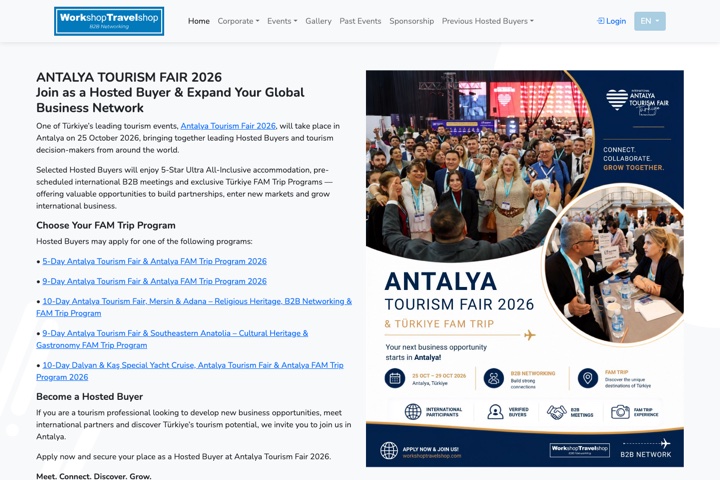Click the Become a Hosted Buyer heading

[x=90, y=397]
